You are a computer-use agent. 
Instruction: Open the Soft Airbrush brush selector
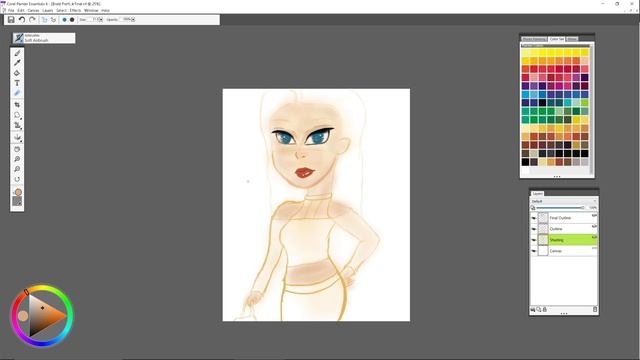[44, 38]
